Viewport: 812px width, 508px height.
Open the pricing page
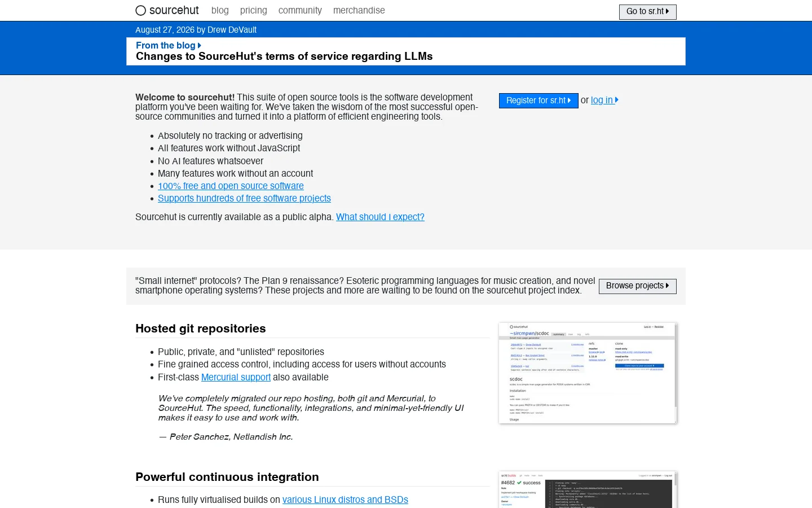[254, 10]
